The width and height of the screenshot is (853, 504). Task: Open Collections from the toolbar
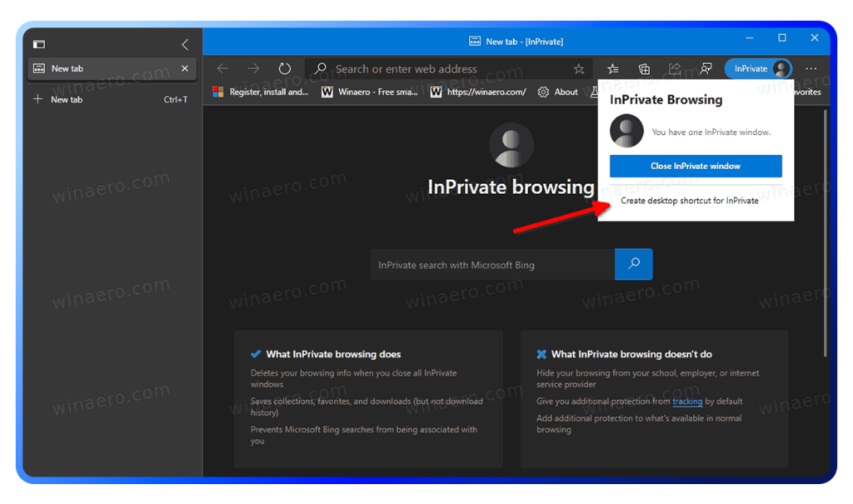point(644,69)
